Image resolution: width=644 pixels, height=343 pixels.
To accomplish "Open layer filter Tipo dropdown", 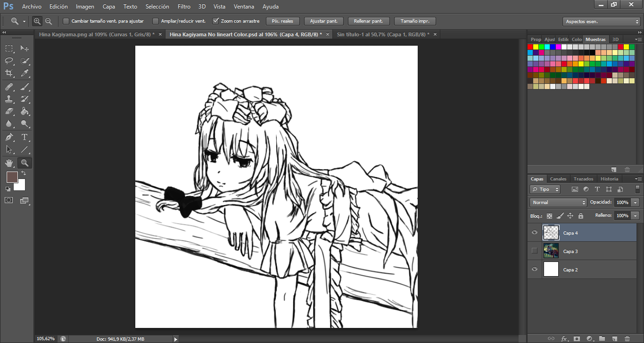I will [x=545, y=189].
